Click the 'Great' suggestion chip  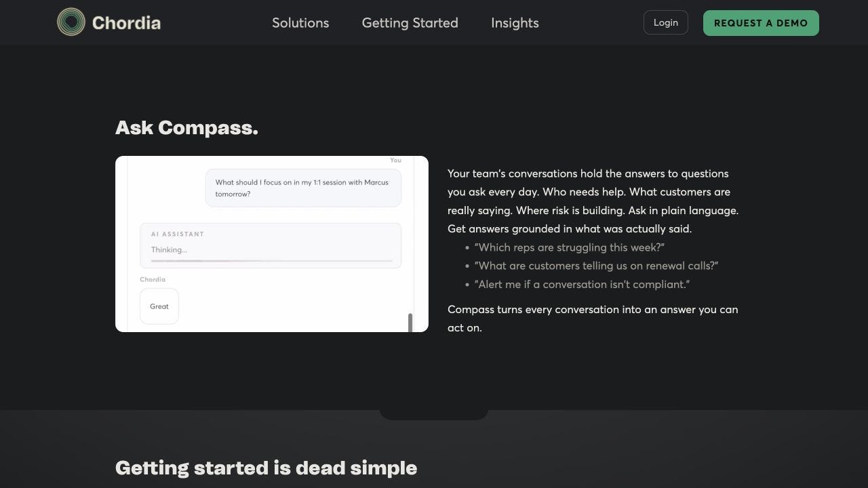[159, 306]
